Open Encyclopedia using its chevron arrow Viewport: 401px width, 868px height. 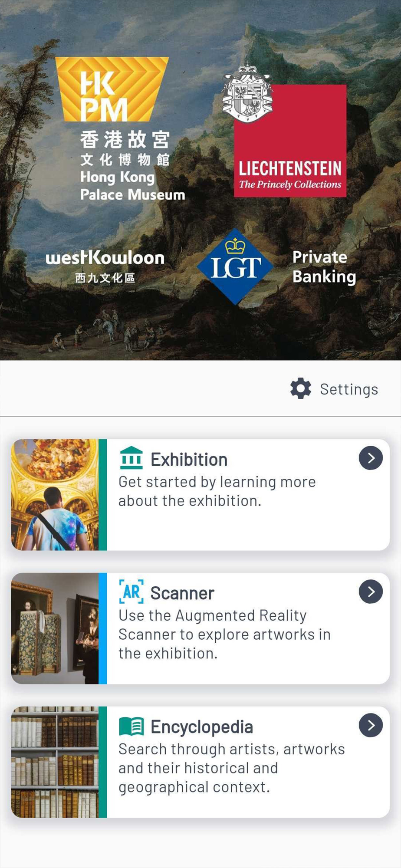tap(371, 725)
